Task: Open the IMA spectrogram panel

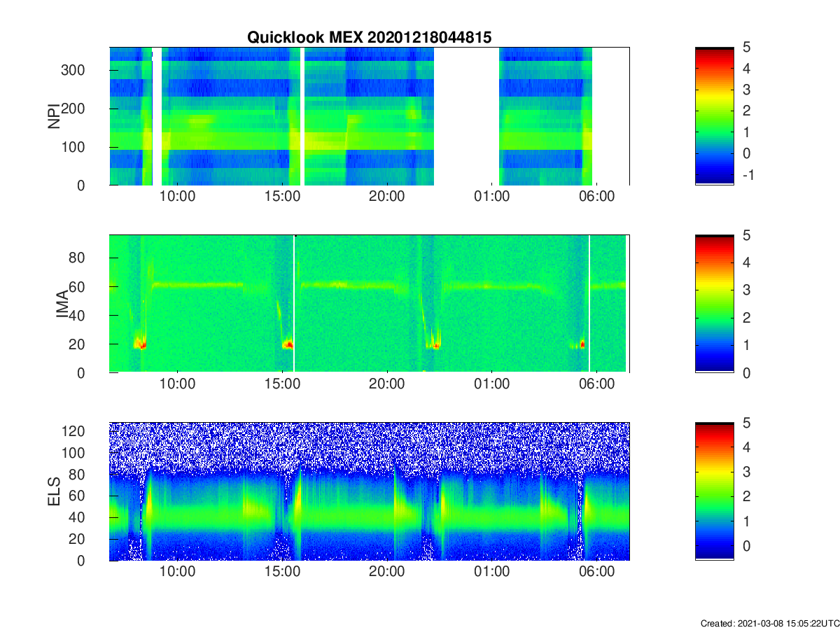Action: 369,304
